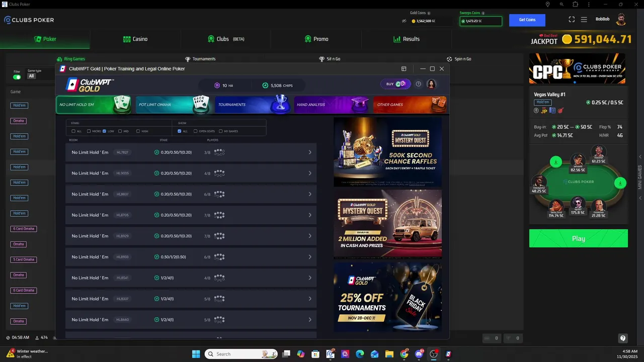Click the location pin icon in title bar
The image size is (644, 362).
click(x=548, y=4)
